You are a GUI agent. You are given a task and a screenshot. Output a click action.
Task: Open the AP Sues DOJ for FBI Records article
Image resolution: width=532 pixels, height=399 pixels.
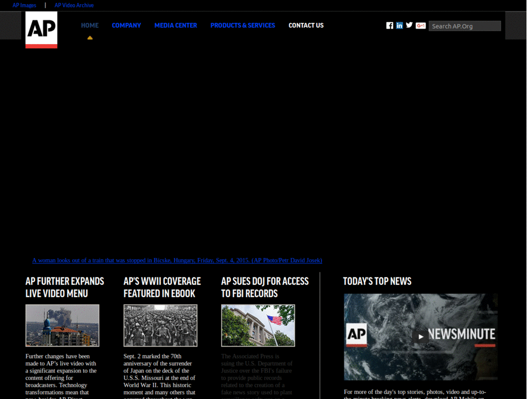pyautogui.click(x=265, y=287)
